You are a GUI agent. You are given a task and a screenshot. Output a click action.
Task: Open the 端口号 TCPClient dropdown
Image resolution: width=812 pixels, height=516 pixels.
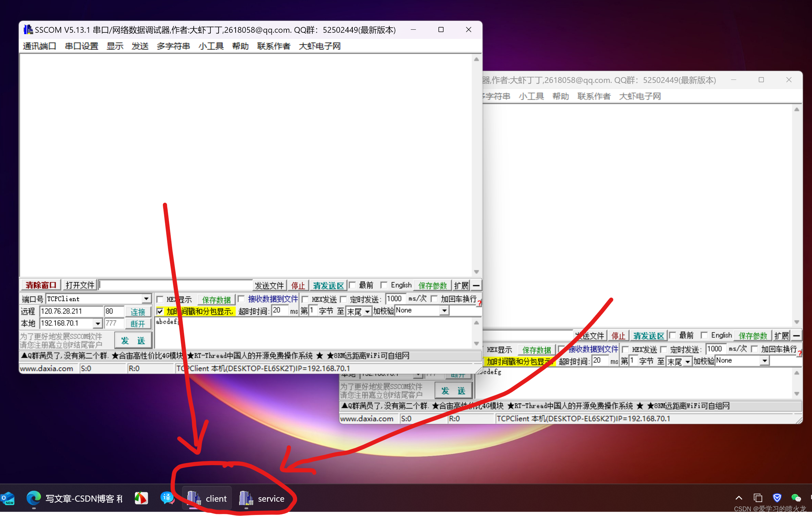point(146,298)
